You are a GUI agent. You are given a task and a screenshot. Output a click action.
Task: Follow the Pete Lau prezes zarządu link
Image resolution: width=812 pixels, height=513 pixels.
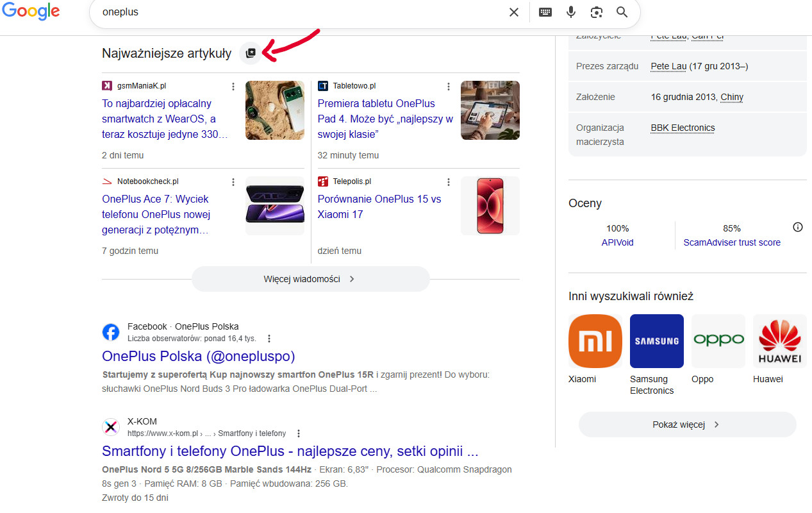tap(668, 66)
